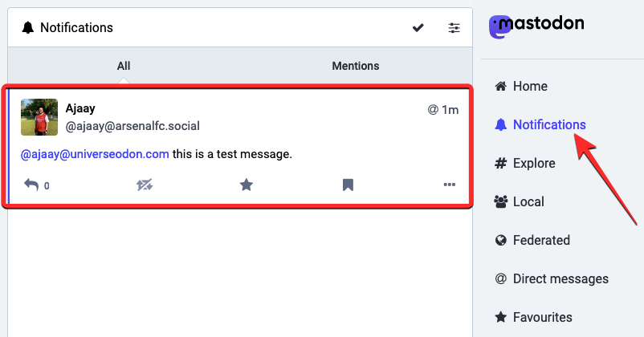Click the reply arrow icon on post
644x337 pixels.
(31, 185)
